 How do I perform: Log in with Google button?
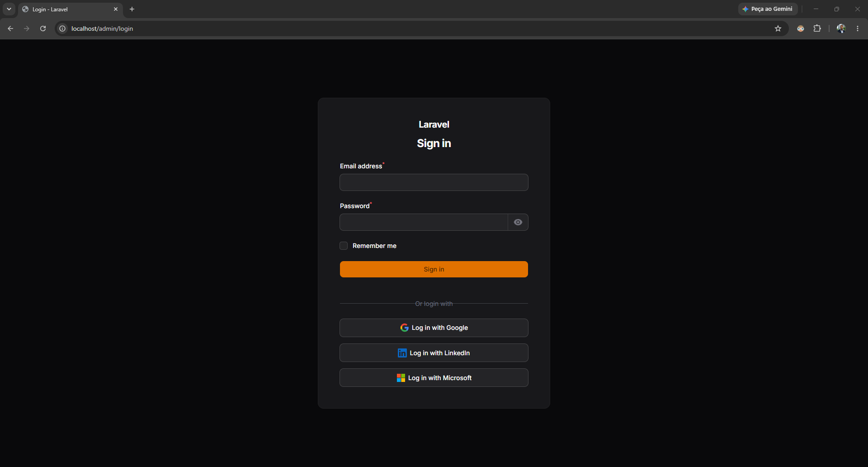coord(434,328)
